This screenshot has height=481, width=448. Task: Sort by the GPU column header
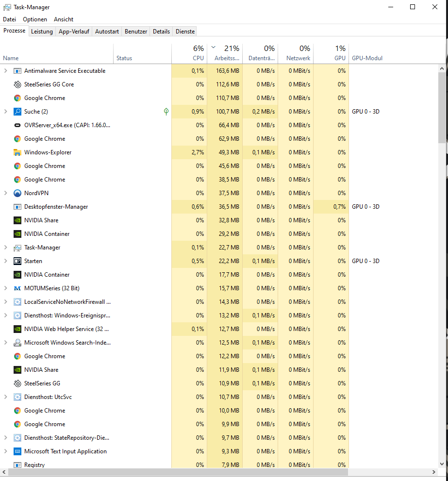pos(331,54)
